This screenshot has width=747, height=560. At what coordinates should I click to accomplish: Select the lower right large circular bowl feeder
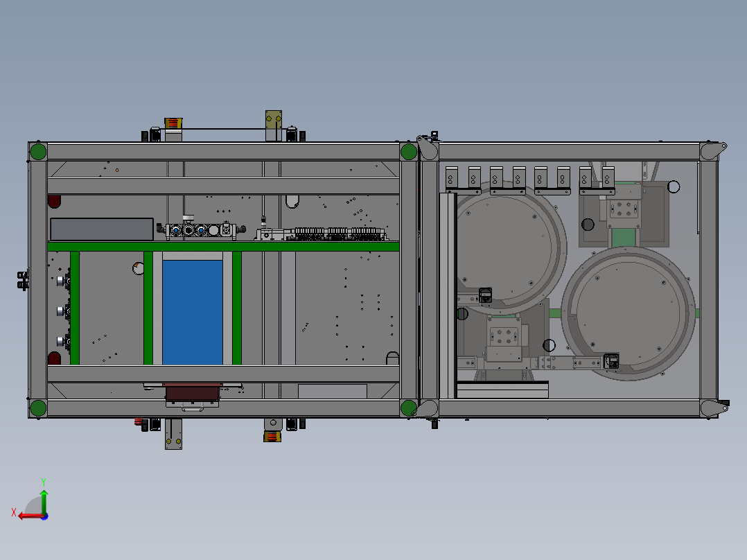click(x=629, y=313)
